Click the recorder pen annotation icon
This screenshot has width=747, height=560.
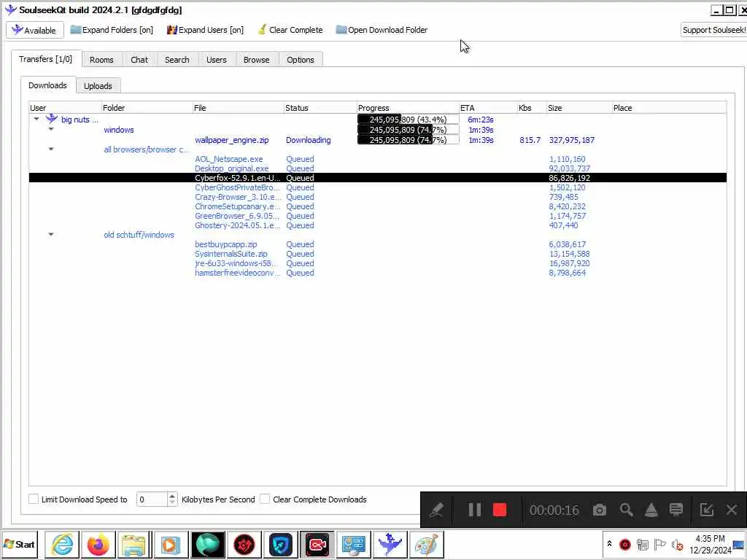(x=436, y=510)
